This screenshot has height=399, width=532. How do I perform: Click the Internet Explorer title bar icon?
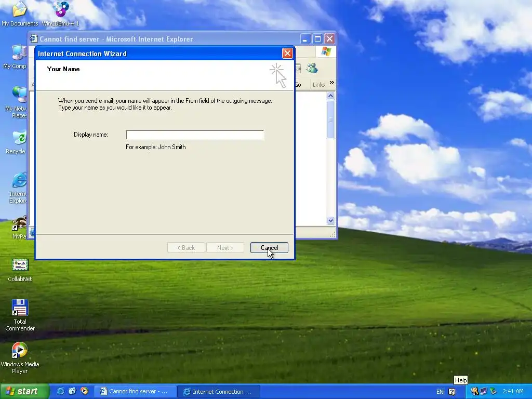[34, 38]
